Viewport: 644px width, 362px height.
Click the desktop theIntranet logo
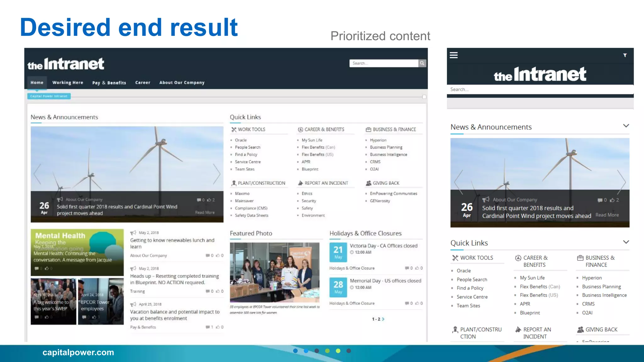(66, 64)
